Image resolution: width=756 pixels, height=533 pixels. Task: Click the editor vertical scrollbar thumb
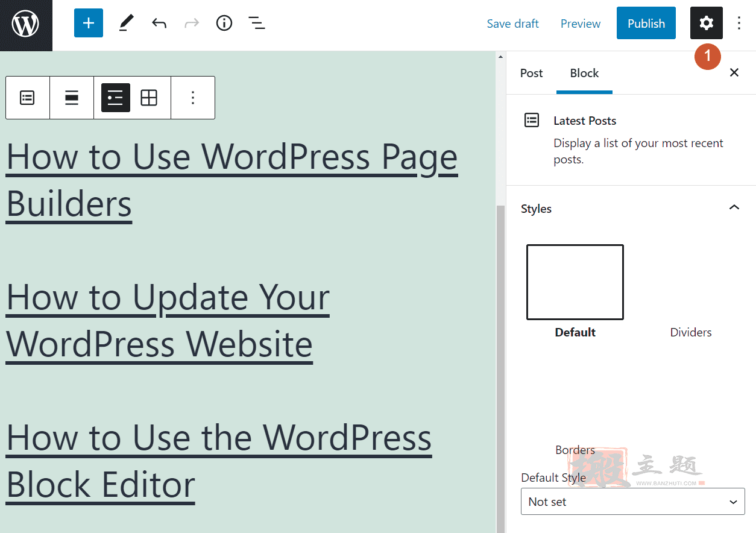click(x=500, y=368)
